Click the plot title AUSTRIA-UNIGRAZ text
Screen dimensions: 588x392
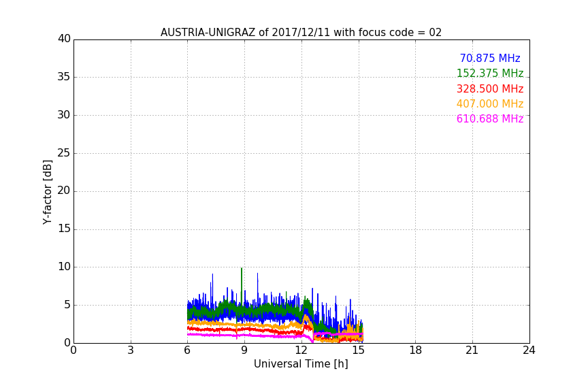tap(301, 32)
